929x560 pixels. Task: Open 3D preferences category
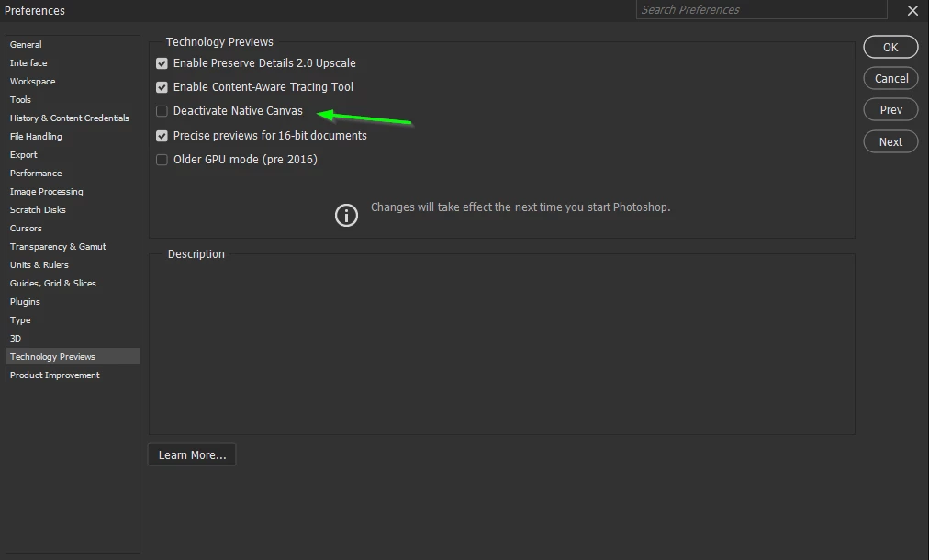[73, 339]
